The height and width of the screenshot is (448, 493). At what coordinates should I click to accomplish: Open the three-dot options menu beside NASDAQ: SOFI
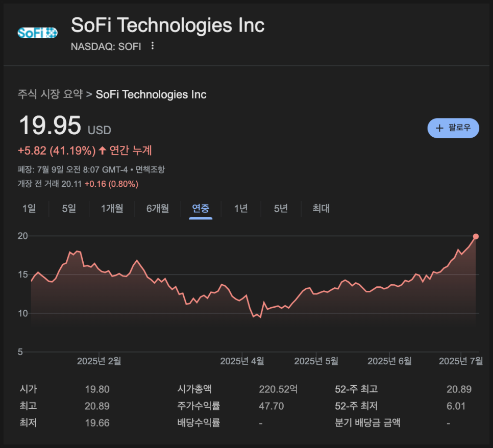click(x=153, y=46)
